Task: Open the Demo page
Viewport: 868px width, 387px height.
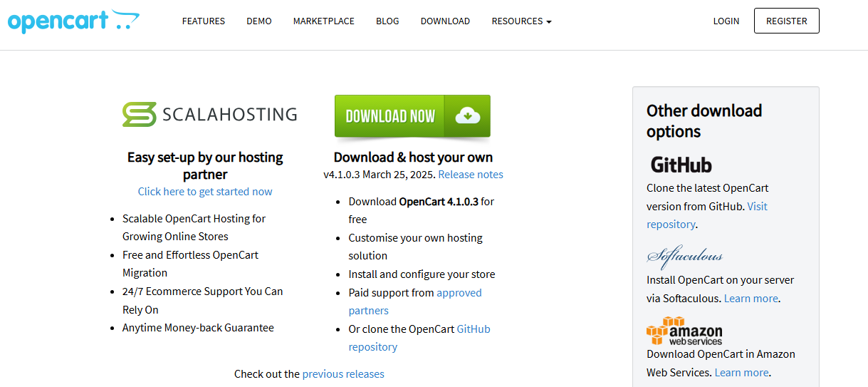Action: 259,21
